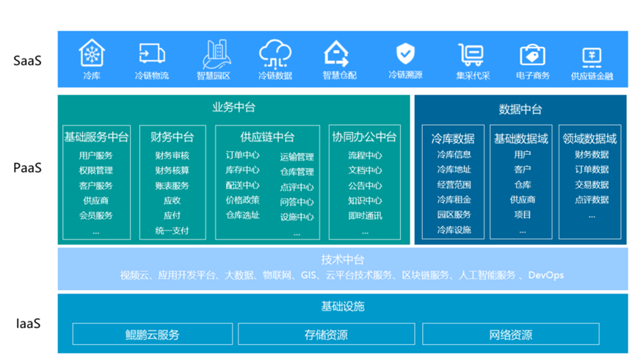This screenshot has height=364, width=635.
Task: Click the 数据中台 heading
Action: (520, 109)
